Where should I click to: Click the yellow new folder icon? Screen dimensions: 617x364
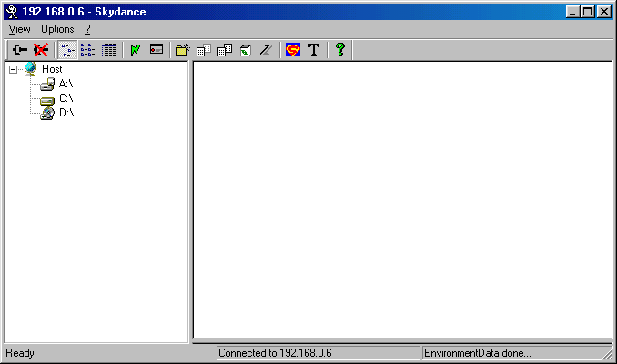coord(182,50)
